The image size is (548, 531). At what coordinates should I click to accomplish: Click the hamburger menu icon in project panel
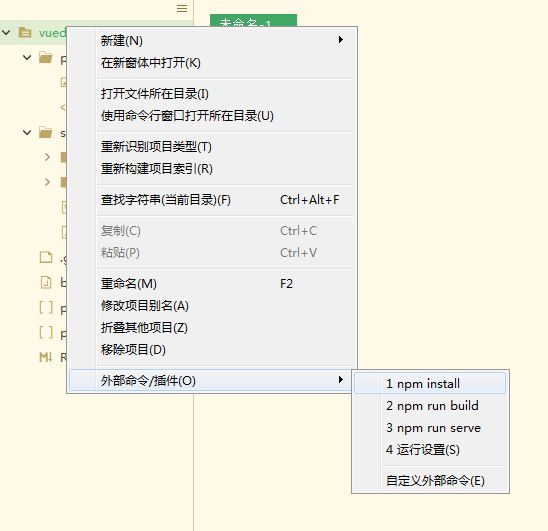click(182, 8)
